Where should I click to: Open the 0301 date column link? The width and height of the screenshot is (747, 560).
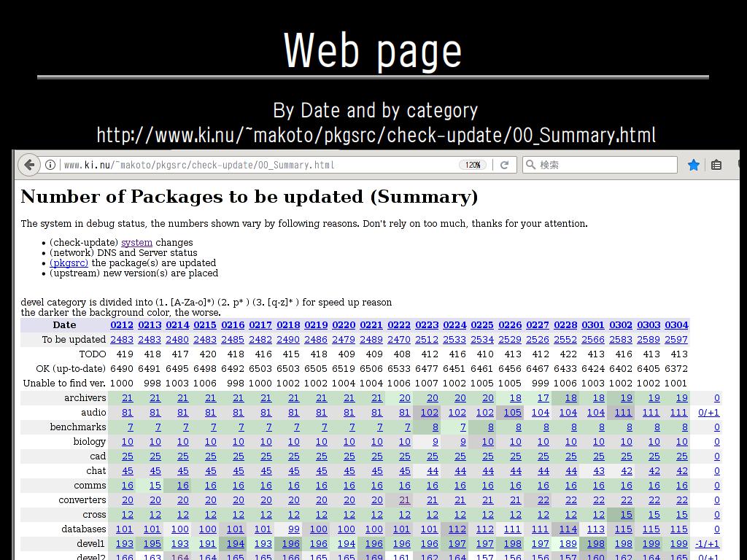tap(593, 324)
